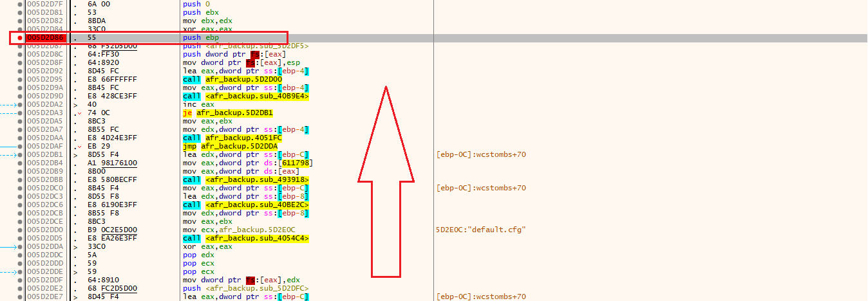
Task: Click 'call <afr_backup.sub_493918>' instruction
Action: click(246, 179)
